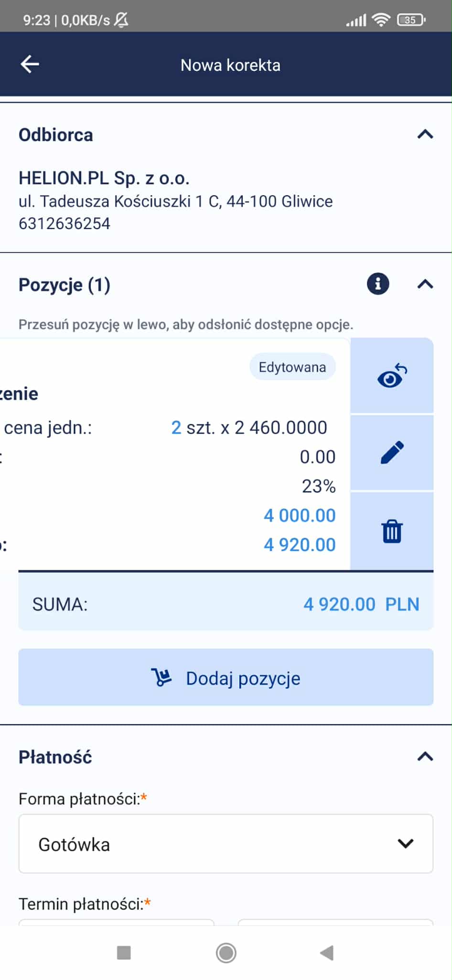
Task: Tap the Android back triangle button
Action: [x=327, y=953]
